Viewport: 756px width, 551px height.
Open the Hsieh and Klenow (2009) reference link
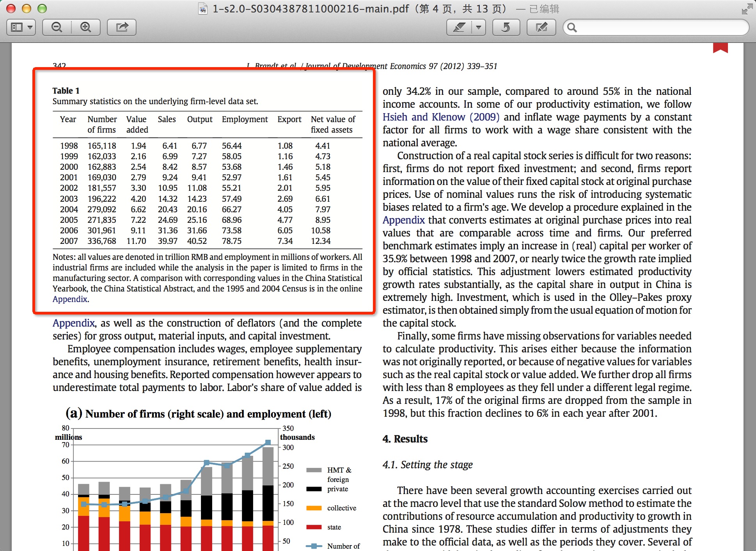coord(441,117)
